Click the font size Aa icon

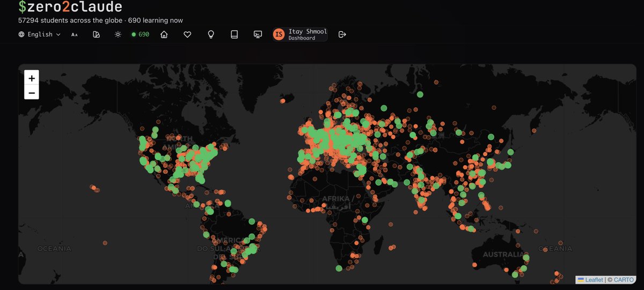(74, 34)
